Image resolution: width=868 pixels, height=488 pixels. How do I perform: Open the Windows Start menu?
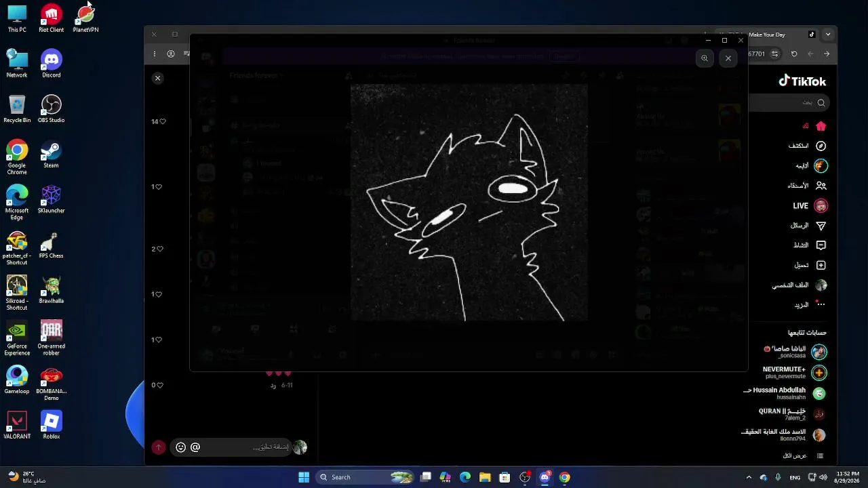coord(304,477)
